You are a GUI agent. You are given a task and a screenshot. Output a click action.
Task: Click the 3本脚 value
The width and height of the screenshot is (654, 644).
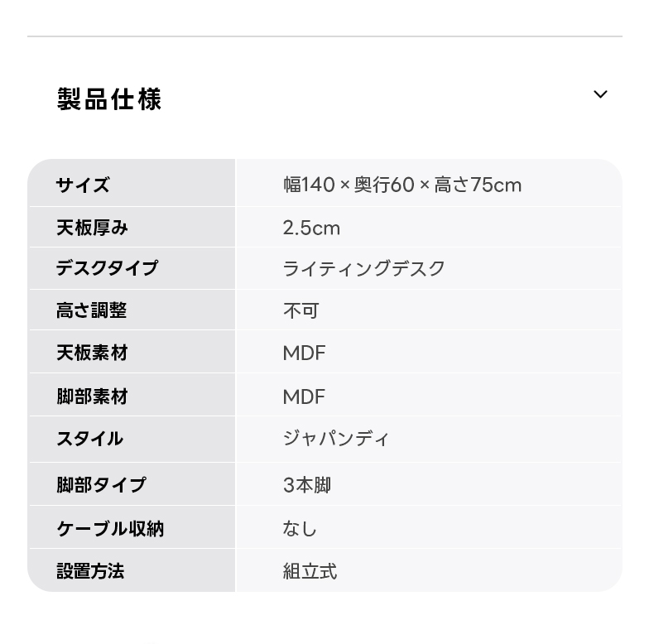[x=307, y=485]
